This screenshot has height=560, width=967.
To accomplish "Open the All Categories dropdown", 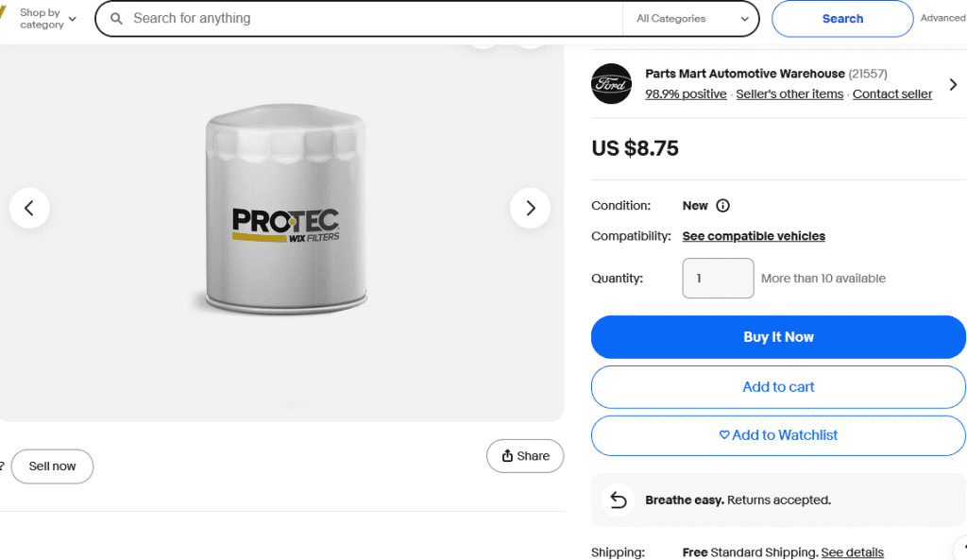I will tap(692, 19).
